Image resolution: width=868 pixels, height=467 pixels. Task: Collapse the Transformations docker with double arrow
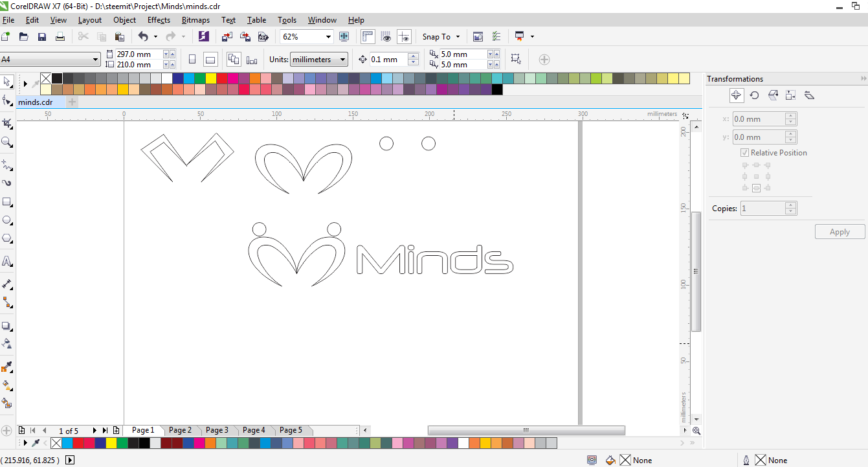pos(863,78)
